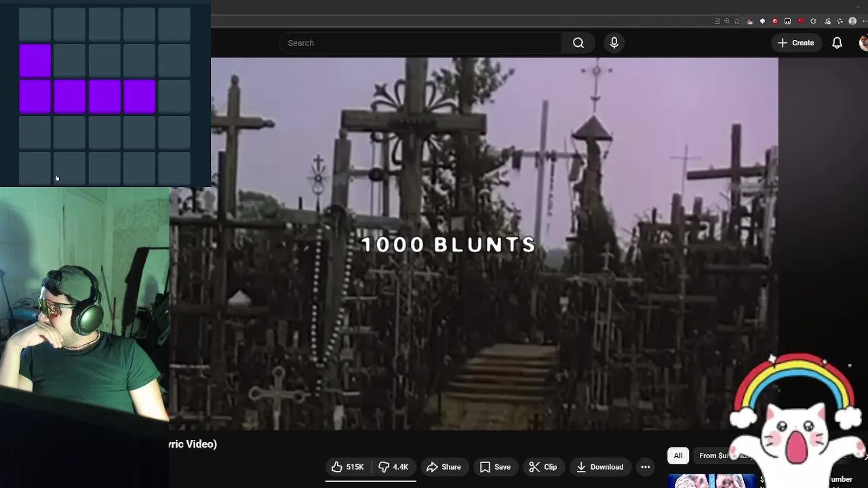
Task: Open browser settings and more menu
Action: click(865, 21)
